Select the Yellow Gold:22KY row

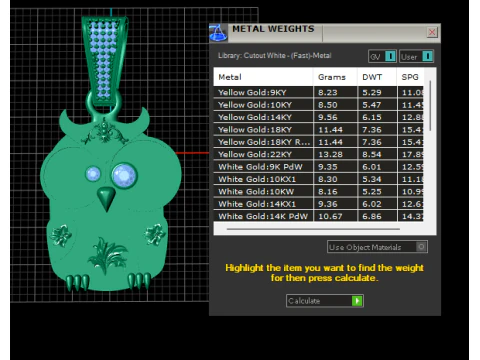319,154
